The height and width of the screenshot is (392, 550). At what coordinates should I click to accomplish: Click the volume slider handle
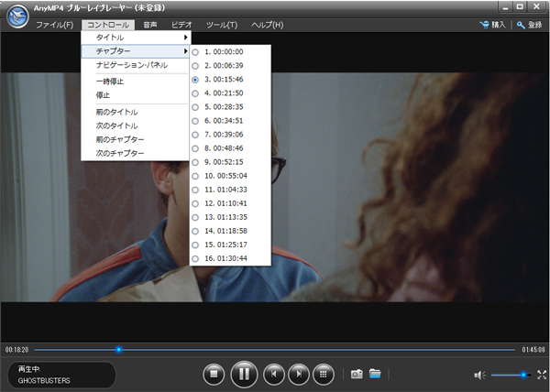pyautogui.click(x=523, y=375)
